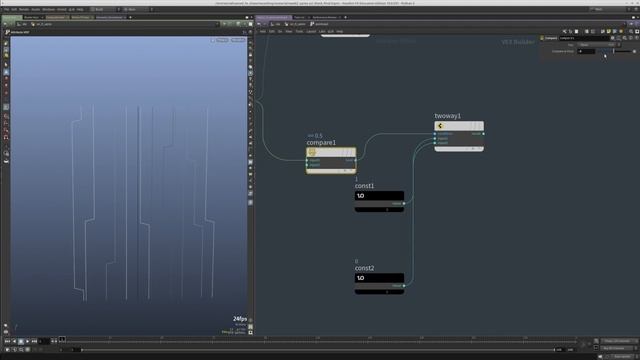Click the Compare to Float value field
This screenshot has height=360, width=640.
point(587,51)
